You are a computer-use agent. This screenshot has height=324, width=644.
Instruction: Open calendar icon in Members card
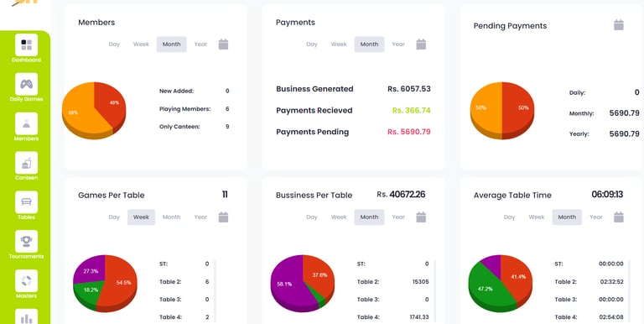click(223, 44)
